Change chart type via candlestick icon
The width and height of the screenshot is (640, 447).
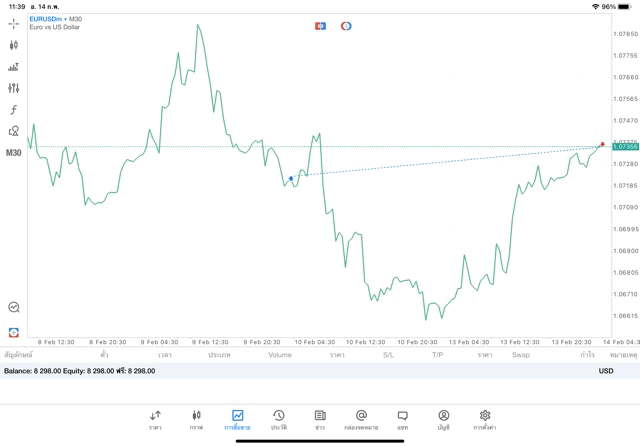[14, 45]
